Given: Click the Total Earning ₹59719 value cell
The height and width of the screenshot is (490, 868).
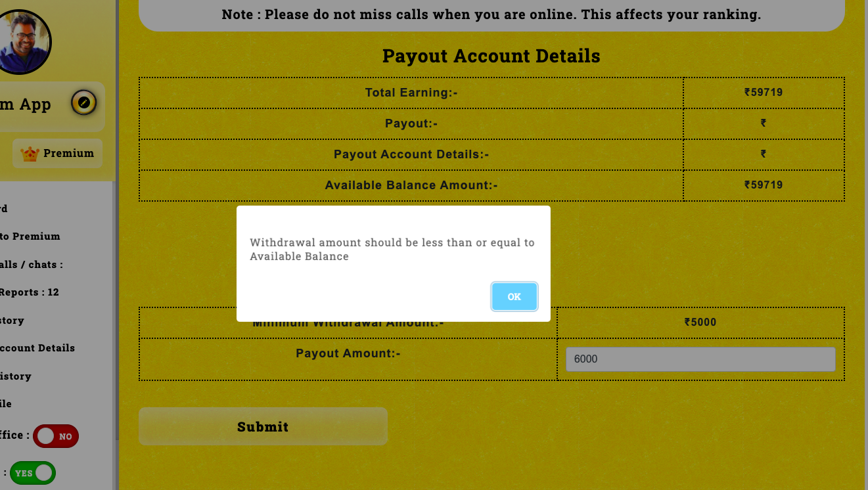Looking at the screenshot, I should click(764, 93).
